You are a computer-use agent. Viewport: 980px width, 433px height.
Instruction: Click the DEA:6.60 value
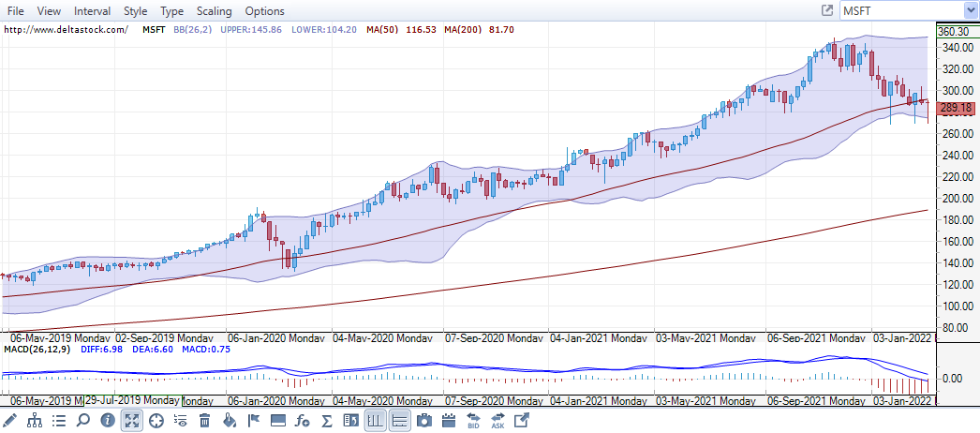tap(153, 350)
